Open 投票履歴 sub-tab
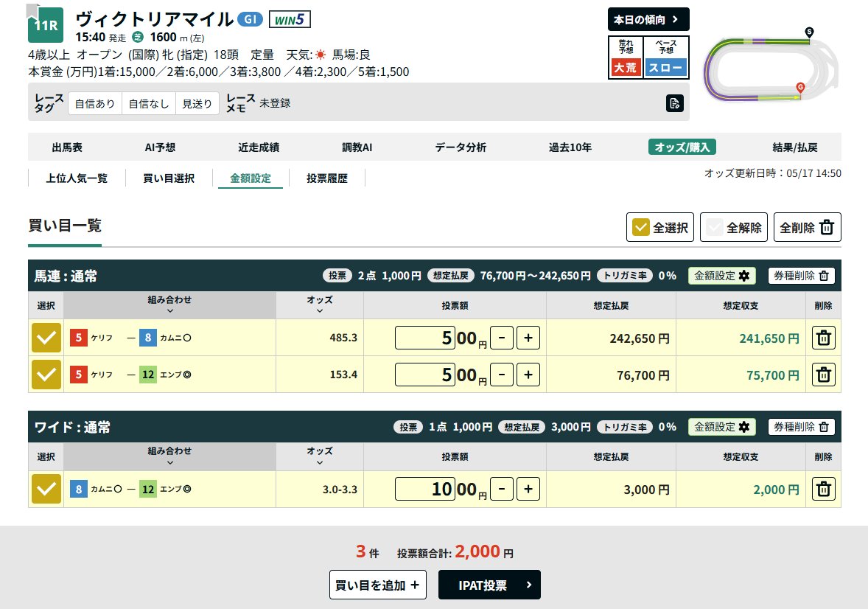Viewport: 868px width, 609px height. click(x=327, y=178)
